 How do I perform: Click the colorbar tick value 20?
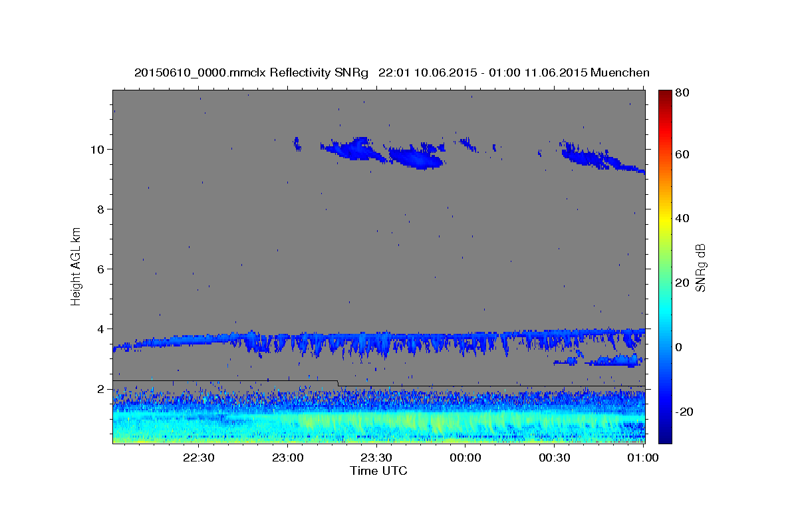pos(682,283)
